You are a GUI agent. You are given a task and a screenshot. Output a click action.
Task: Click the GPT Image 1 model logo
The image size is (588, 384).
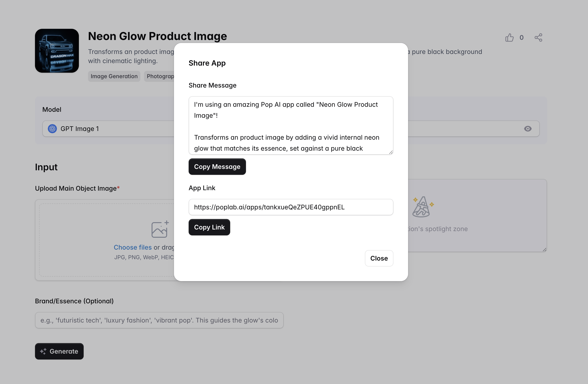[52, 129]
